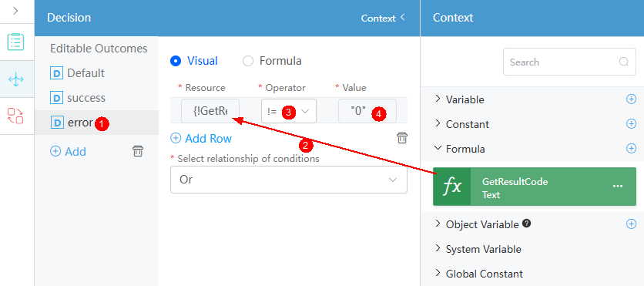The image size is (644, 286).
Task: Click the red loop sidebar icon
Action: click(16, 116)
